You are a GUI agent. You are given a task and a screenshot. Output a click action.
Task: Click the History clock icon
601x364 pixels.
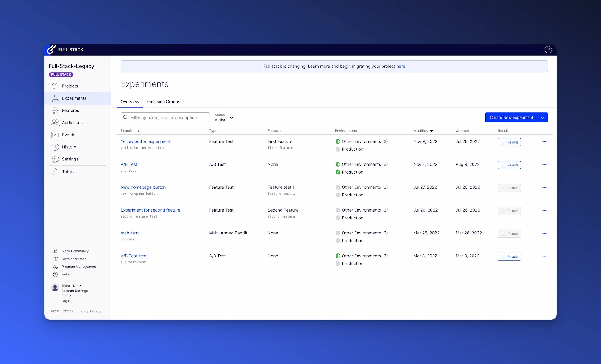tap(55, 147)
